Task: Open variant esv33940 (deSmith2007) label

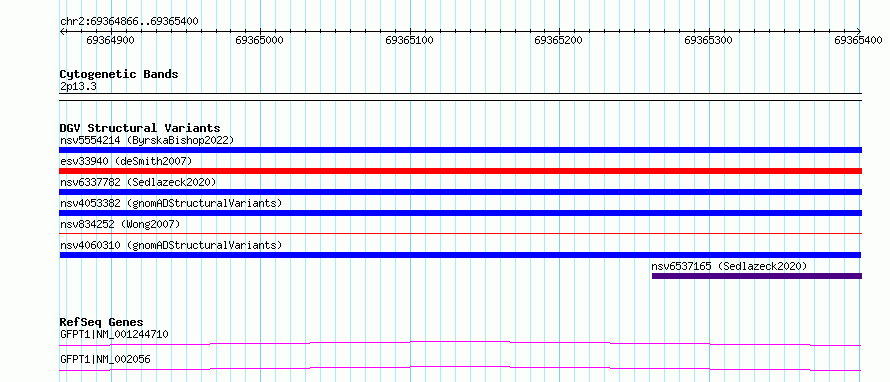Action: (x=126, y=161)
